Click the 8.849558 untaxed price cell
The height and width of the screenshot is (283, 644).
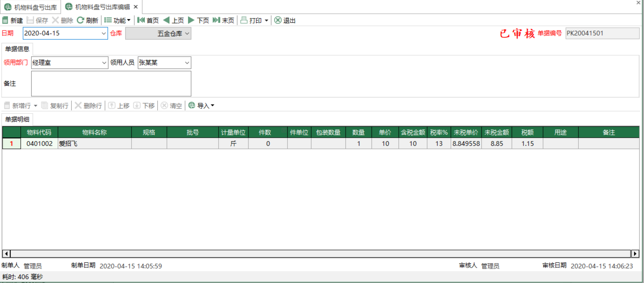coord(466,144)
